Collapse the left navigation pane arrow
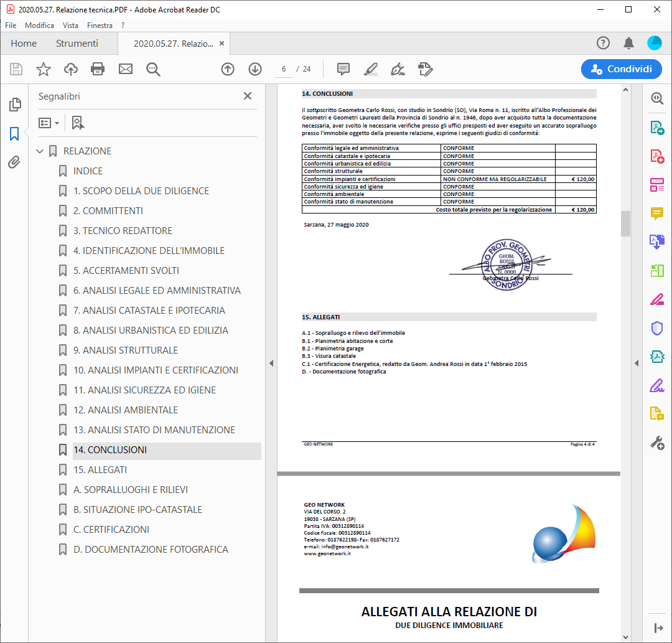This screenshot has width=672, height=643. [x=271, y=363]
